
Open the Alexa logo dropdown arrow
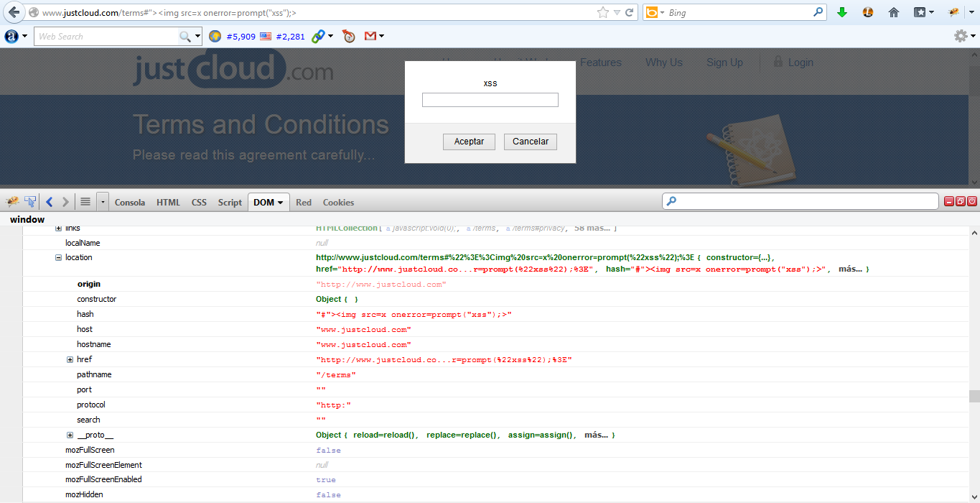point(25,36)
